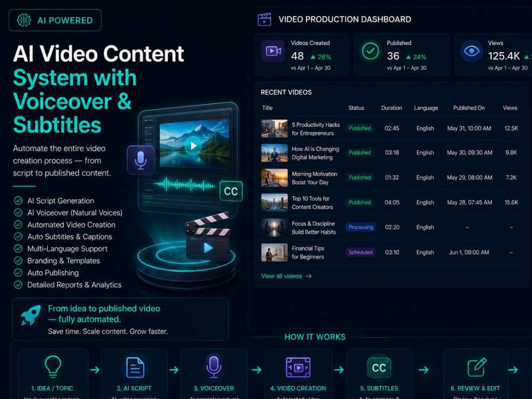Click the RECENT VIDEOS heading
Viewport: 532px width, 399px height.
pos(286,92)
